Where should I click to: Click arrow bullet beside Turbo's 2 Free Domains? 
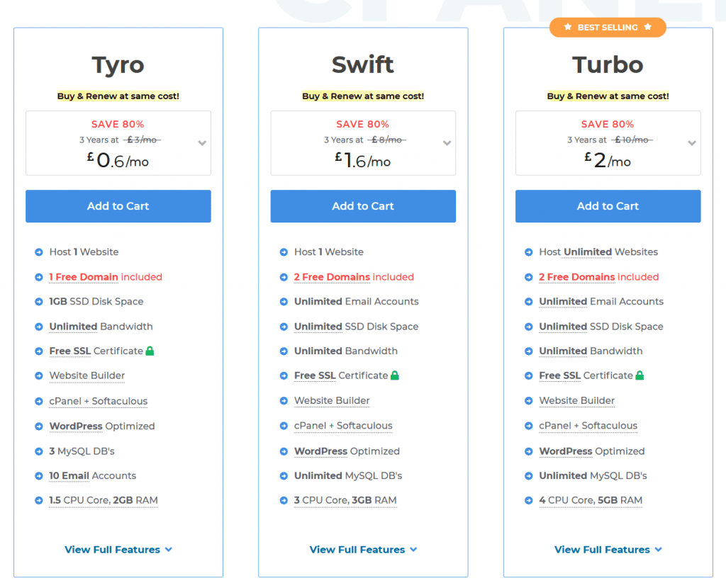pyautogui.click(x=529, y=277)
